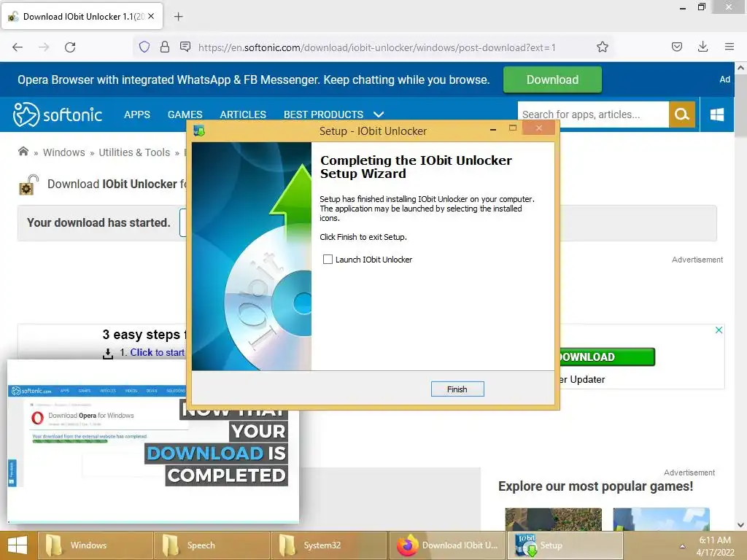
Task: Select the Download IObit Unlocker browser tab
Action: pyautogui.click(x=82, y=16)
